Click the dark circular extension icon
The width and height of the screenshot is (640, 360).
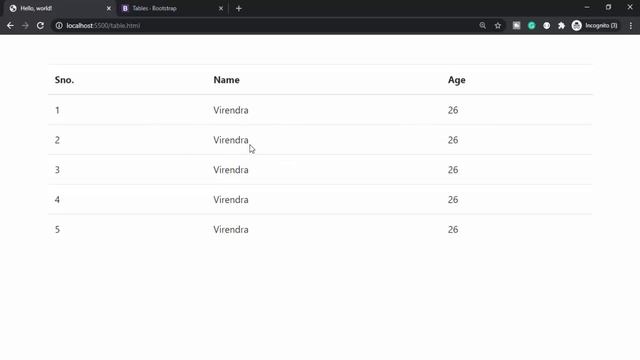547,25
